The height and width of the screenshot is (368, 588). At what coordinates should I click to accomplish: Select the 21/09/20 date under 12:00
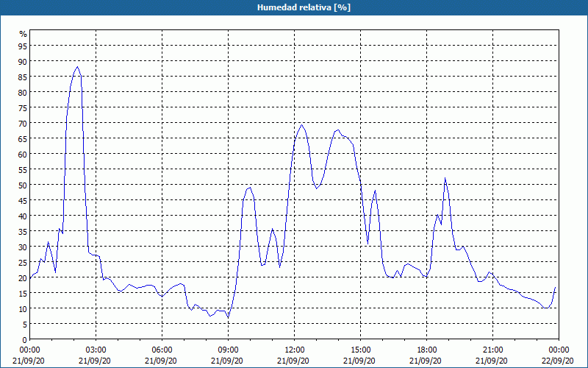[x=293, y=361]
